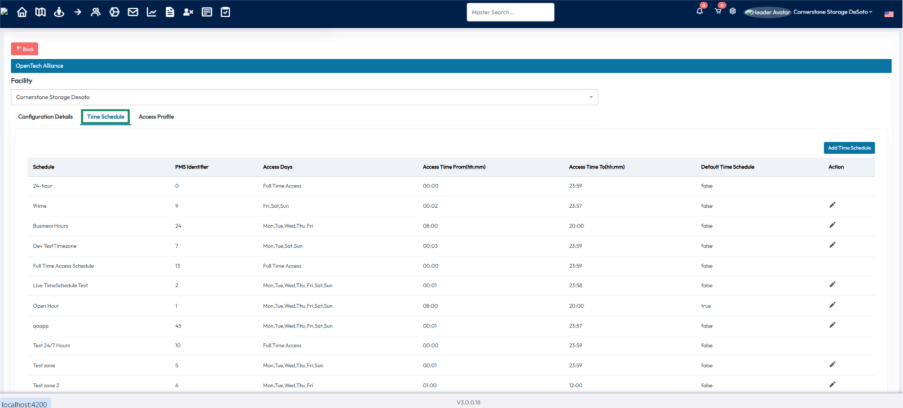Click the document icon in top toolbar
903x408 pixels.
click(169, 12)
